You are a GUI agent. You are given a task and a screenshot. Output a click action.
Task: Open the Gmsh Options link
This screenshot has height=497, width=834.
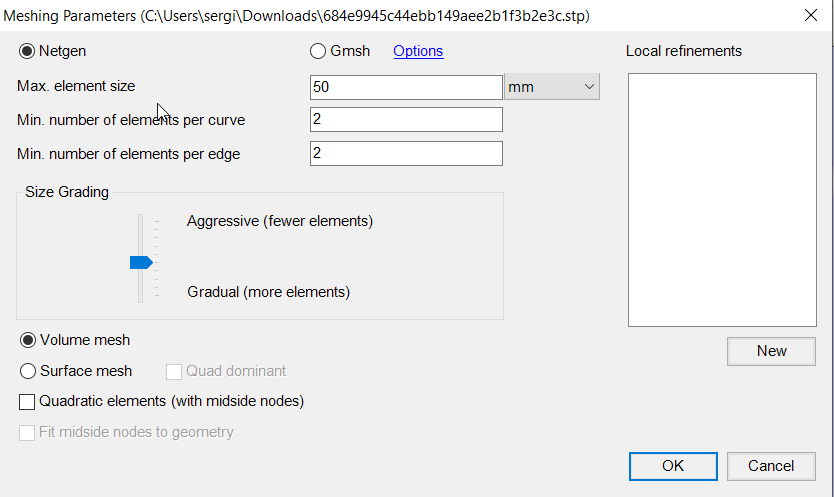coord(418,51)
